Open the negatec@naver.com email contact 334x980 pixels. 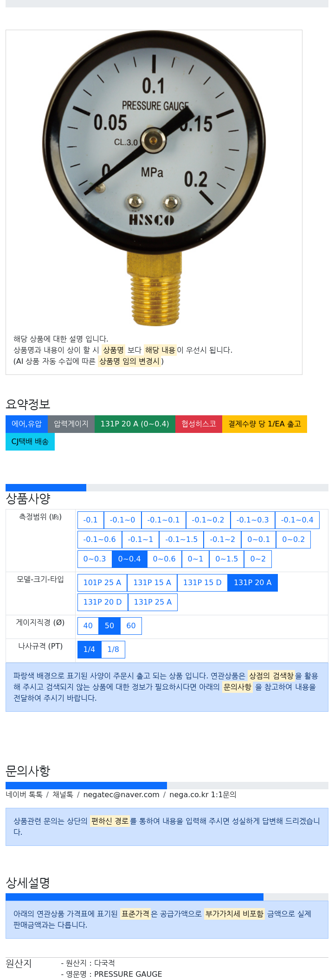coord(122,794)
